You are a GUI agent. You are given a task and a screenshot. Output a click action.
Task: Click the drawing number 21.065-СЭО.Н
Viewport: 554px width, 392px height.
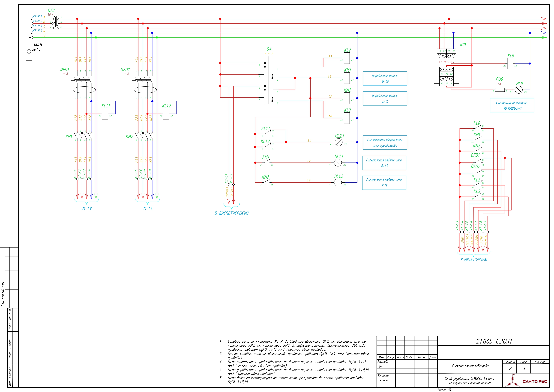(x=494, y=341)
